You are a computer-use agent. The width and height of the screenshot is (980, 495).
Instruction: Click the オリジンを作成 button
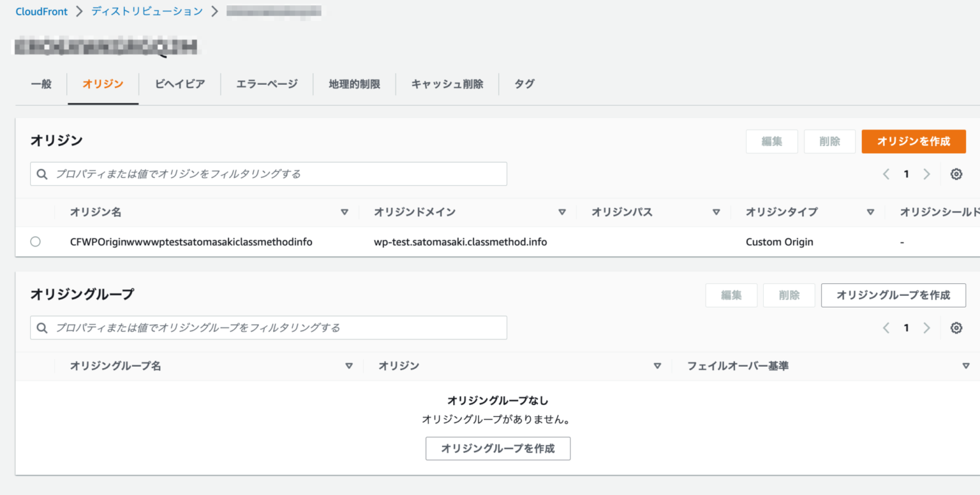(x=913, y=141)
